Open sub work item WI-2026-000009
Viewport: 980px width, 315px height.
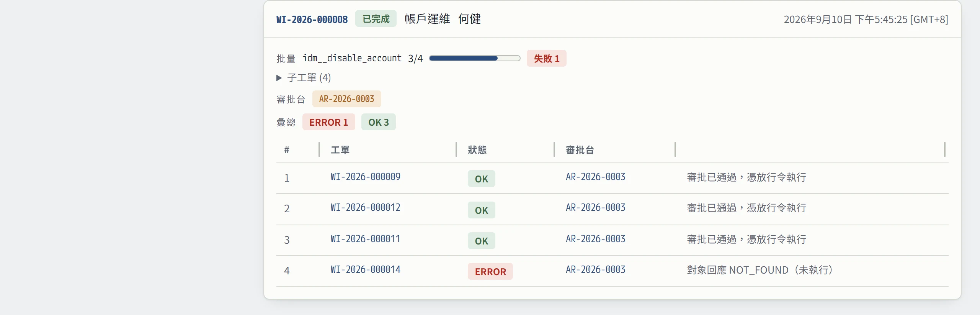[x=366, y=177]
